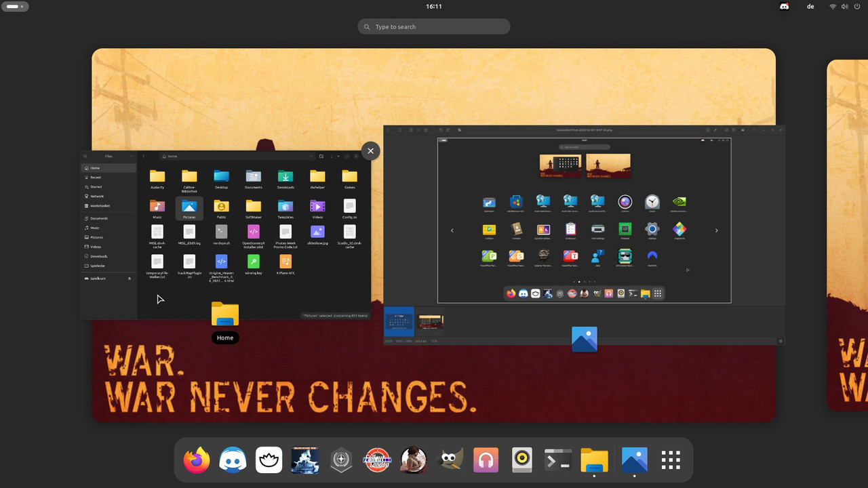Open Spielecke bookmark in Files sidebar

108,266
